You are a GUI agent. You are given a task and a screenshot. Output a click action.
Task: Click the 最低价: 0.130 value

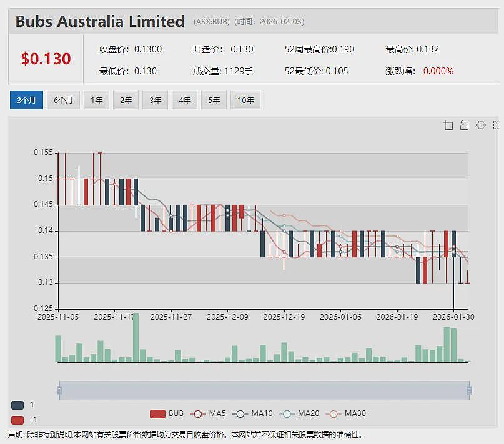(128, 71)
